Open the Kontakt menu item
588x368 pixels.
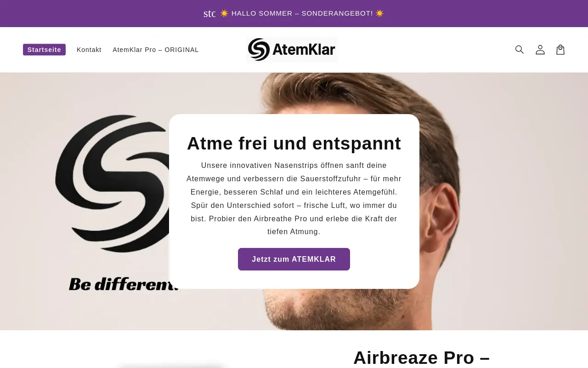pos(89,50)
